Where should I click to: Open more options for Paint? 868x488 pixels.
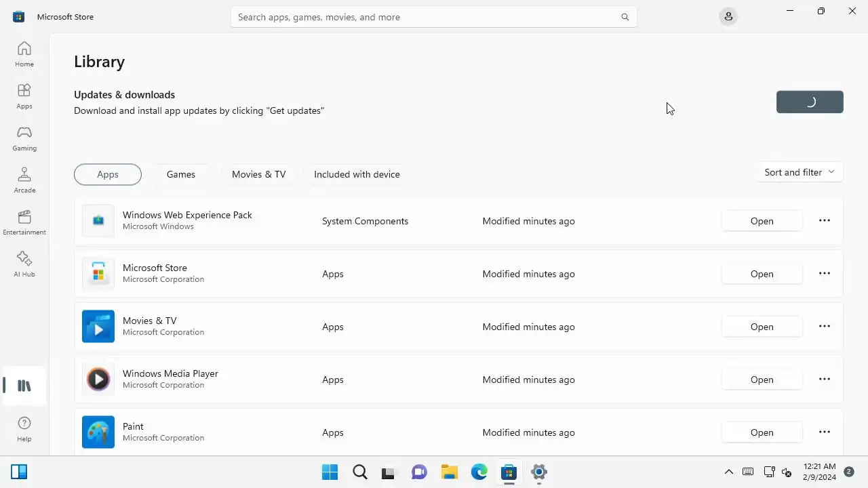(x=825, y=432)
